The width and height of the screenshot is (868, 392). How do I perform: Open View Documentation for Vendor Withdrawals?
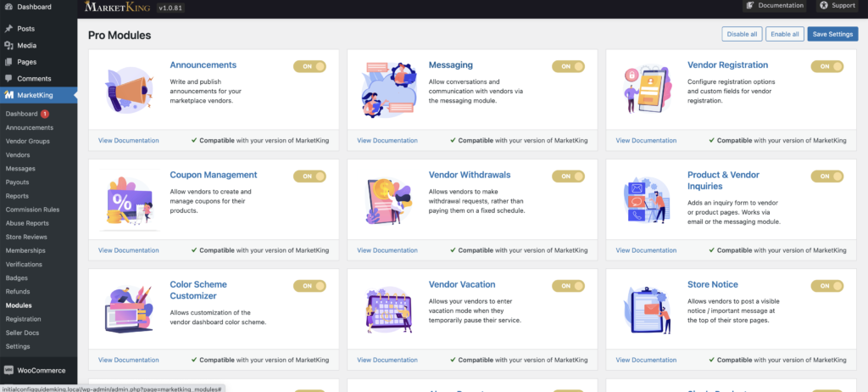pos(387,250)
